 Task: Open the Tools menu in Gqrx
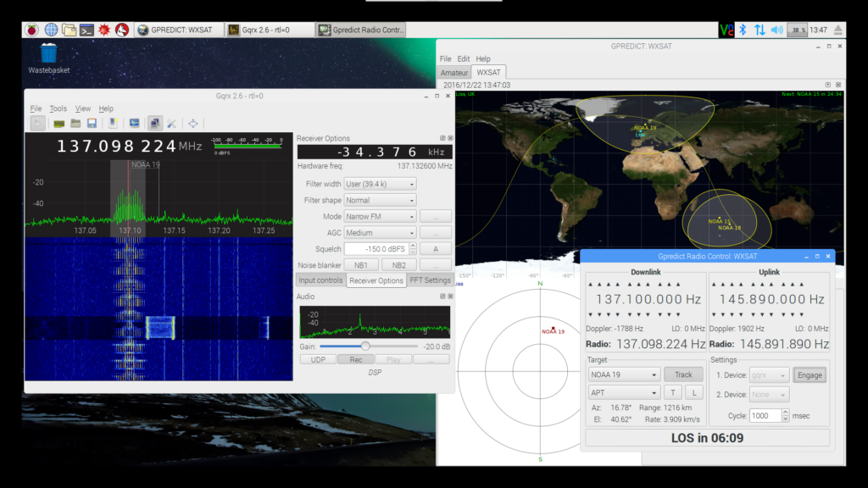point(58,108)
